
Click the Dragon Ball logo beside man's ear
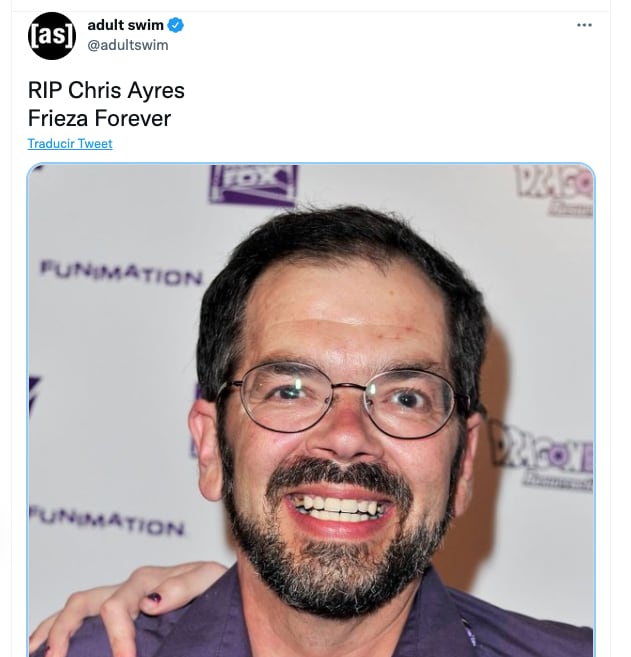(x=541, y=456)
